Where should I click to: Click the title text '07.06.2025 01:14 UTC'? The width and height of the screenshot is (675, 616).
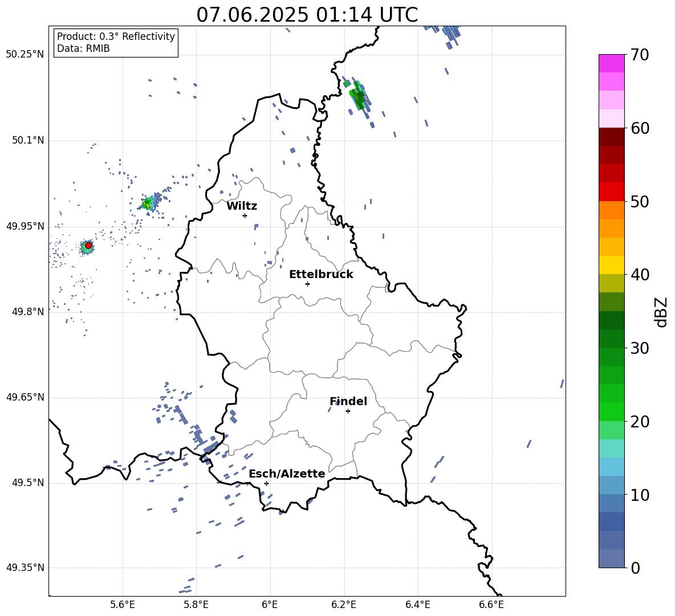click(x=307, y=15)
